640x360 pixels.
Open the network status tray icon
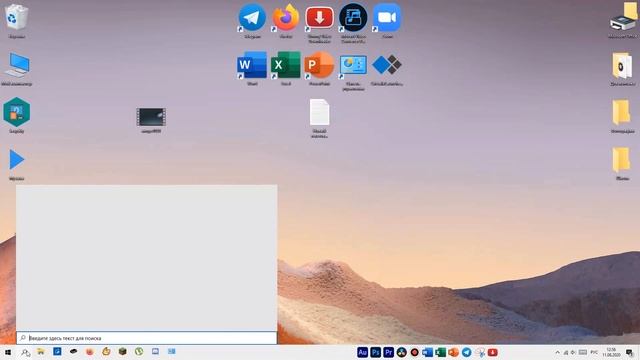click(566, 352)
